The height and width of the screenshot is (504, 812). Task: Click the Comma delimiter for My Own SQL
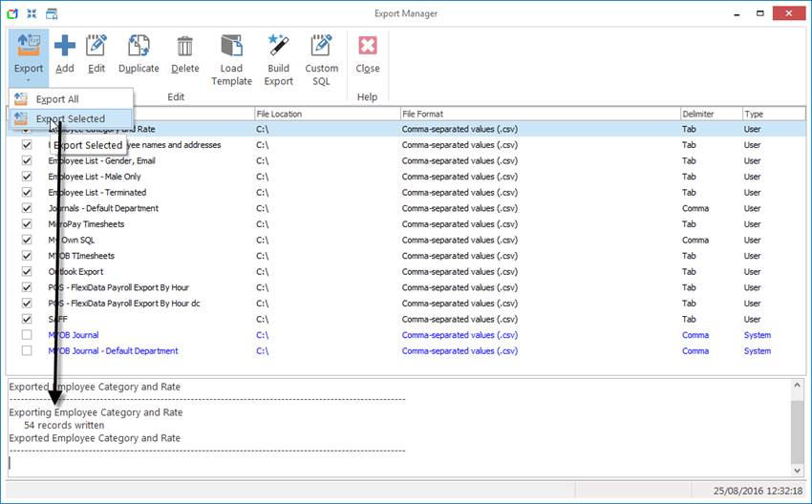pyautogui.click(x=694, y=241)
